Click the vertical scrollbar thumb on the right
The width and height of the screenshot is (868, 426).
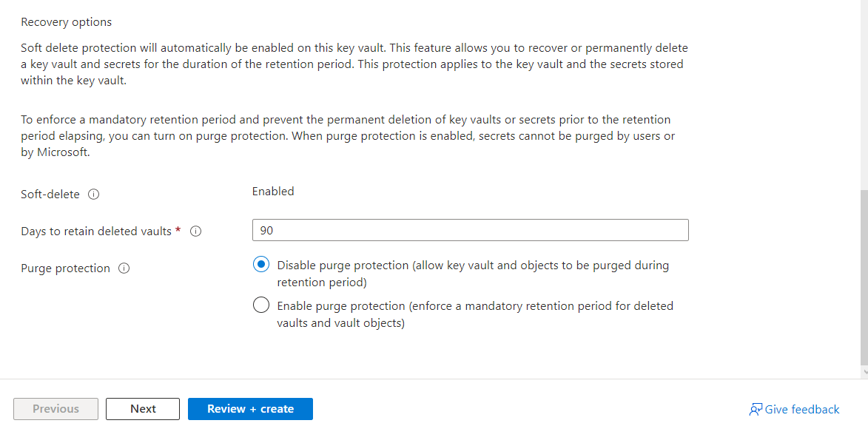click(864, 277)
